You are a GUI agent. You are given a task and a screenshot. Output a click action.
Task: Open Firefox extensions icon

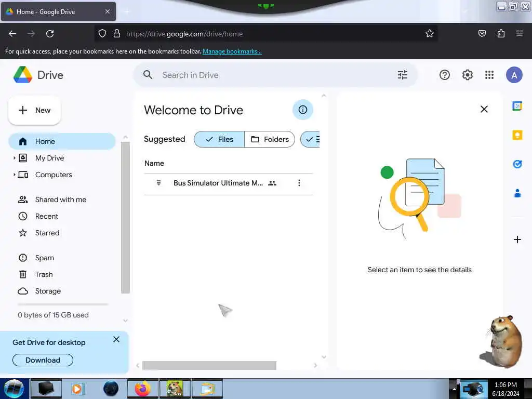(501, 33)
